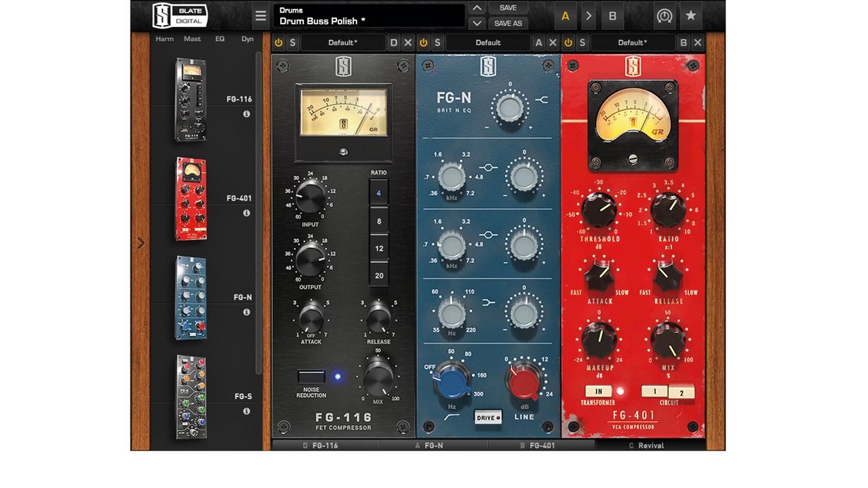Switch browser to the Harm category

pos(165,39)
